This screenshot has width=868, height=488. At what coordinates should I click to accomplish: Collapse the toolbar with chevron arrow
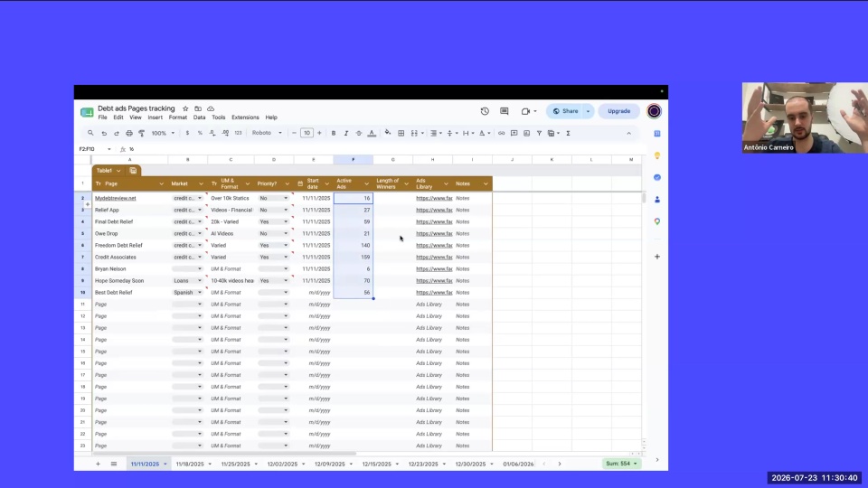628,134
